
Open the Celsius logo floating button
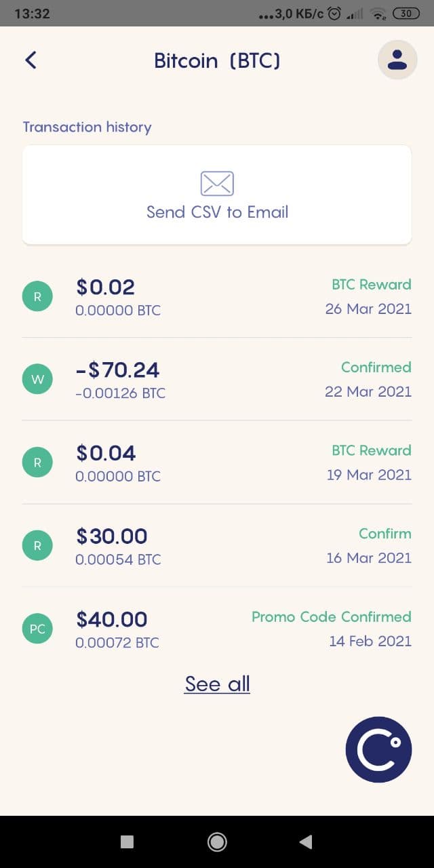coord(378,749)
